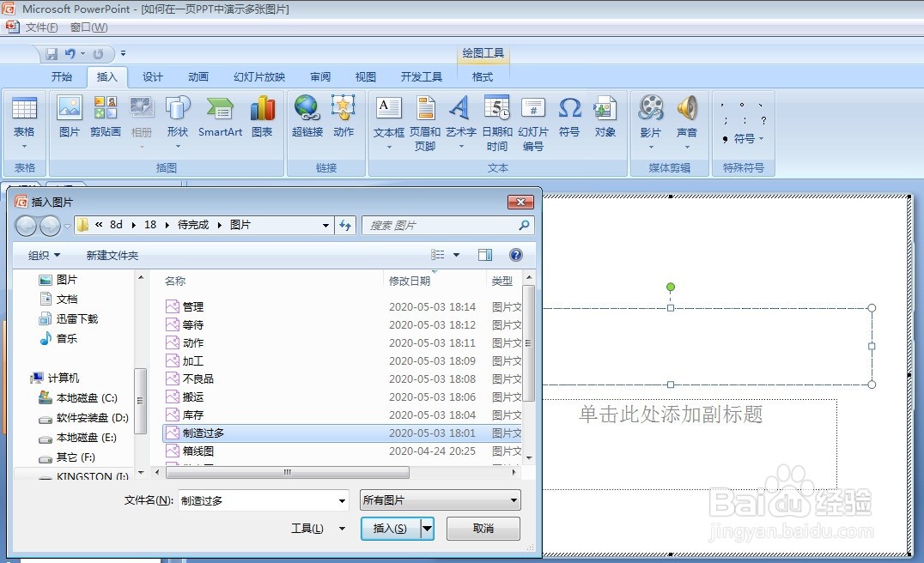Click the Insert (插入) button
The image size is (924, 563).
tap(391, 529)
